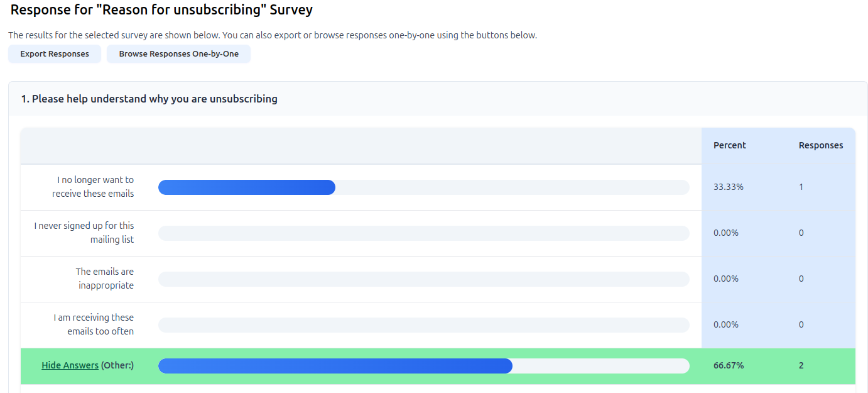The image size is (868, 393).
Task: Click the response count for Other row
Action: [801, 365]
